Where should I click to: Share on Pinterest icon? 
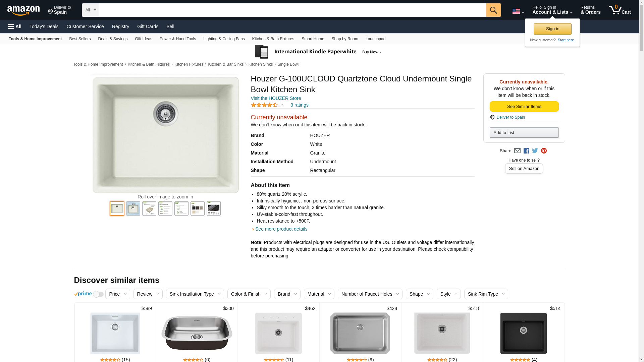click(544, 151)
